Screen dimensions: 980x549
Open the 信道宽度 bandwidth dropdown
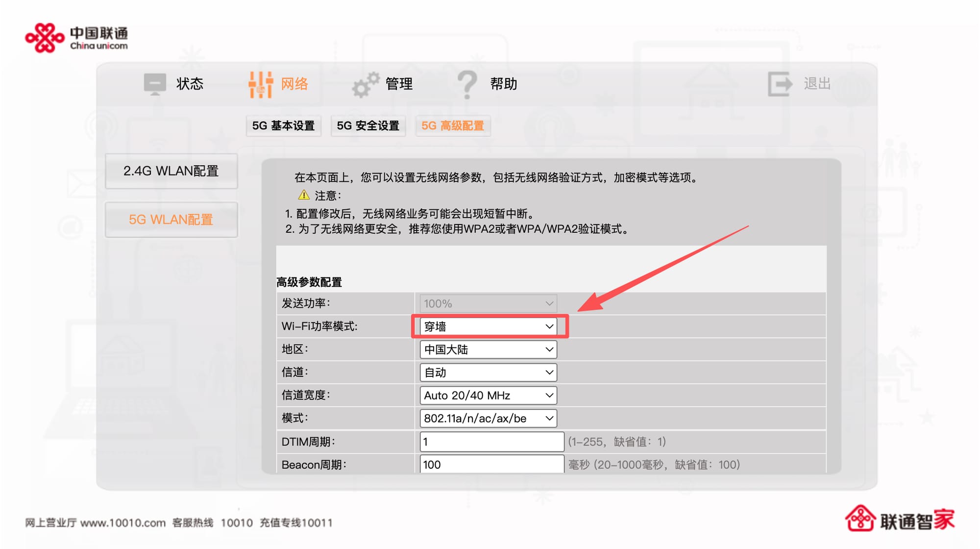tap(488, 395)
